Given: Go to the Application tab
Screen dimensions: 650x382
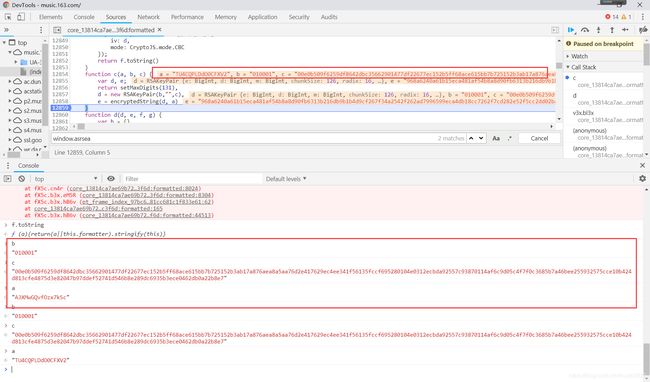Looking at the screenshot, I should point(262,17).
